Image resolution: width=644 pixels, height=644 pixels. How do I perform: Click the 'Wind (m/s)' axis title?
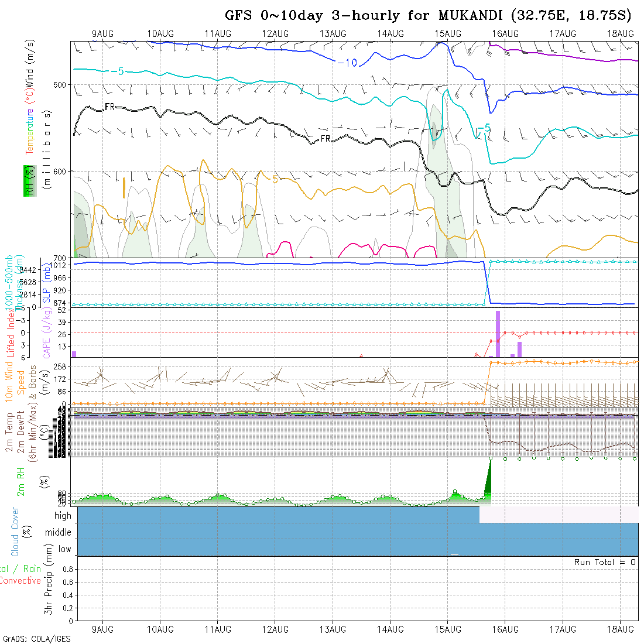[30, 63]
